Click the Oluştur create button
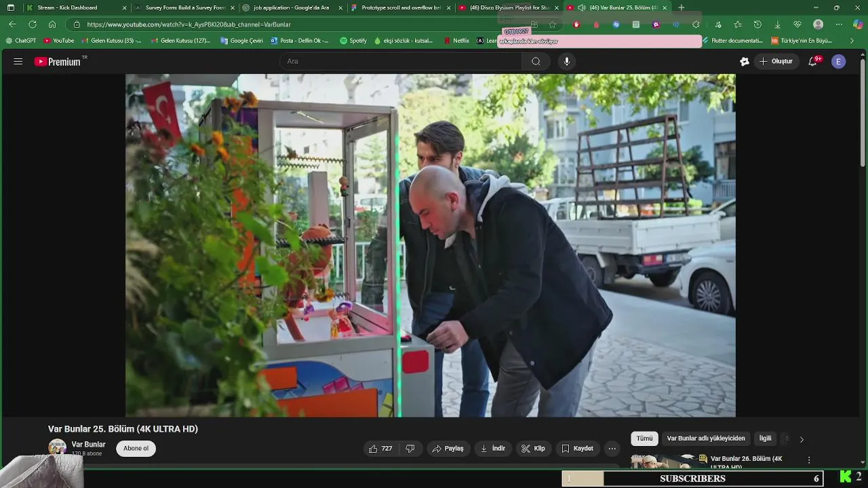 point(776,62)
